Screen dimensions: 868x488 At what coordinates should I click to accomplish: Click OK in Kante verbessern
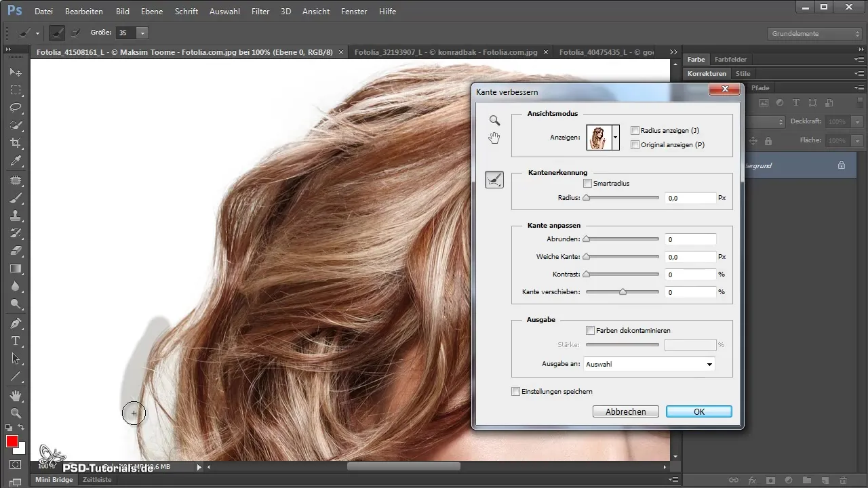pos(698,411)
